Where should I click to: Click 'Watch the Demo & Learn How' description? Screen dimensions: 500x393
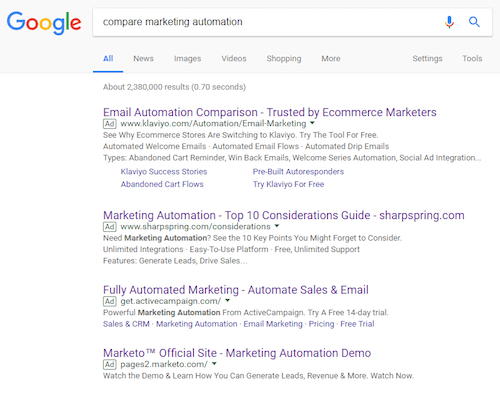coord(258,376)
